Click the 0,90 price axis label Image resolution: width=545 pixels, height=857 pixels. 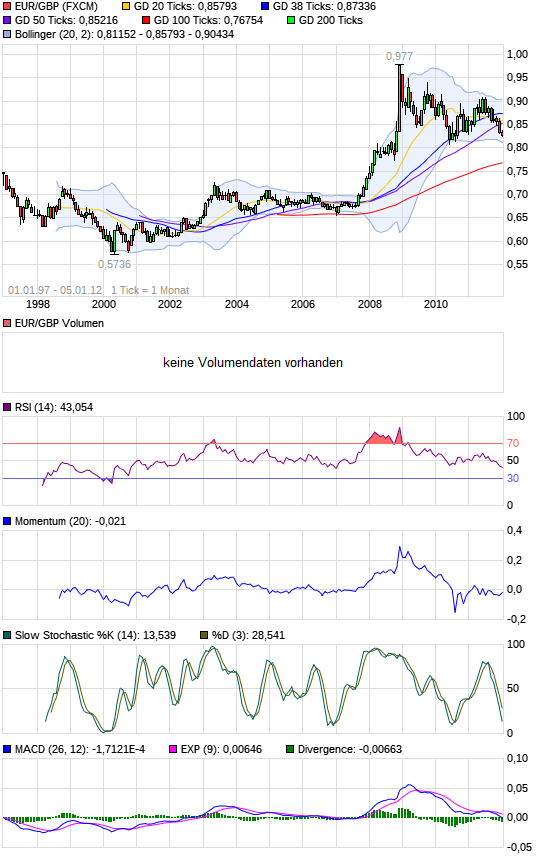pos(517,101)
